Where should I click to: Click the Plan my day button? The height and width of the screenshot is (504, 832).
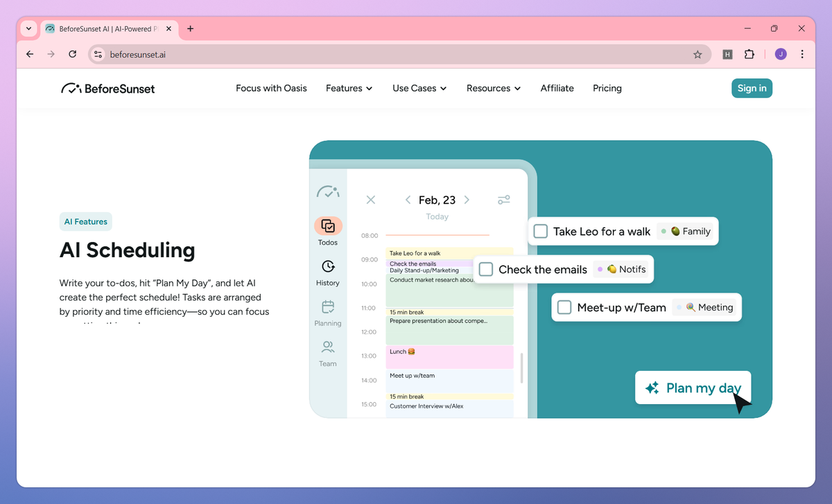(x=693, y=388)
